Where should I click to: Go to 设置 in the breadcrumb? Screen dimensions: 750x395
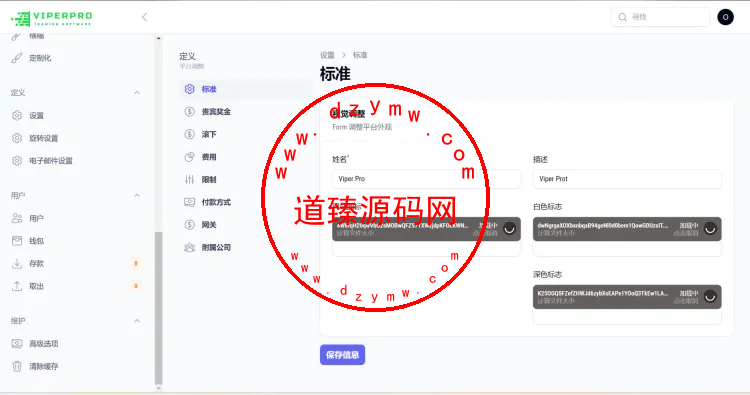(327, 55)
